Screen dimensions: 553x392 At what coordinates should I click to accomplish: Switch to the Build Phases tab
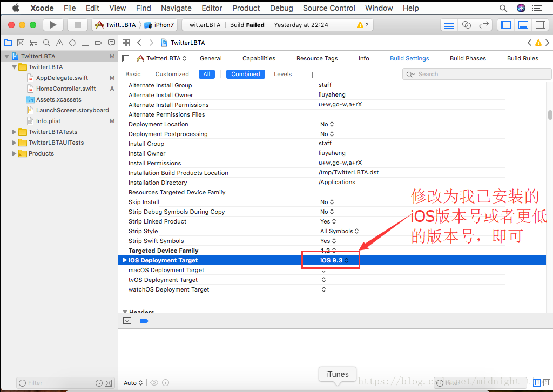tap(468, 58)
